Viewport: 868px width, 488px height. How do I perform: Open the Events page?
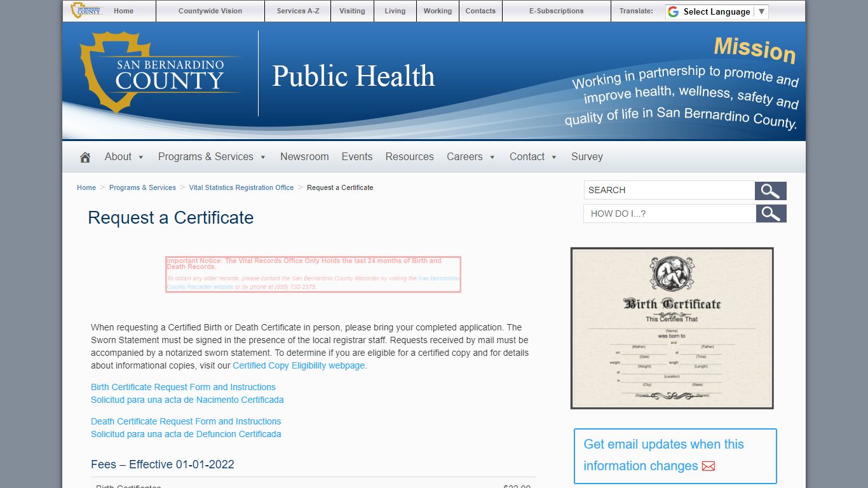(x=357, y=156)
